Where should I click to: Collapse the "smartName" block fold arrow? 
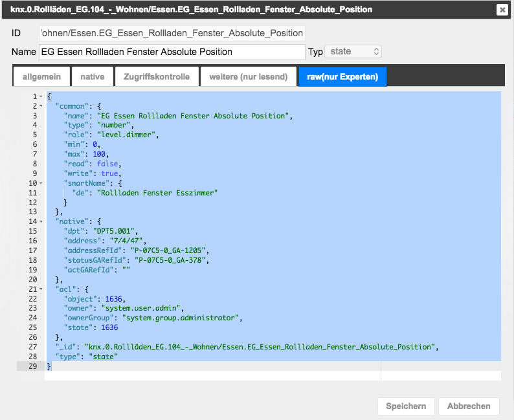[x=41, y=183]
